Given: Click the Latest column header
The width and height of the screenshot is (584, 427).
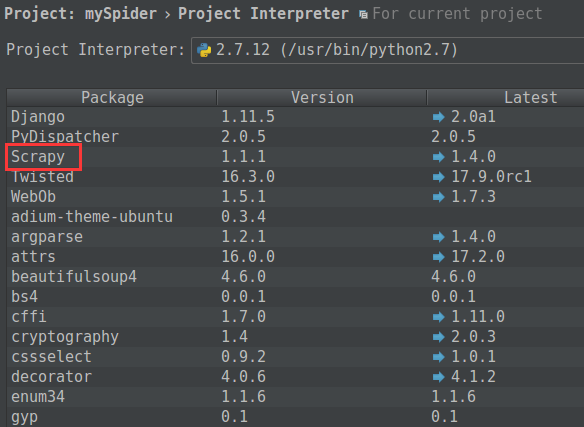Looking at the screenshot, I should 530,98.
